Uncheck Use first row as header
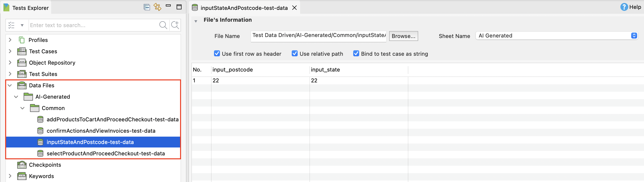Screen dimensions: 644x182 [217, 54]
